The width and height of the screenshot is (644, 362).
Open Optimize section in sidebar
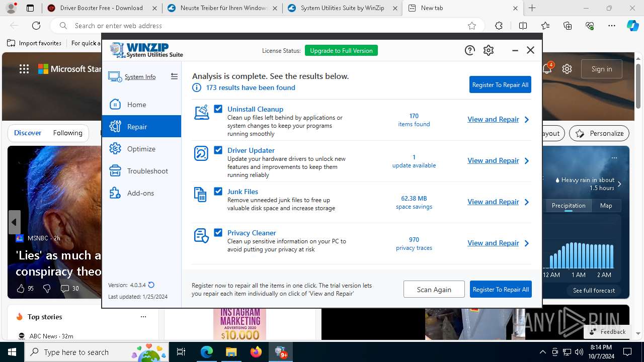click(141, 149)
